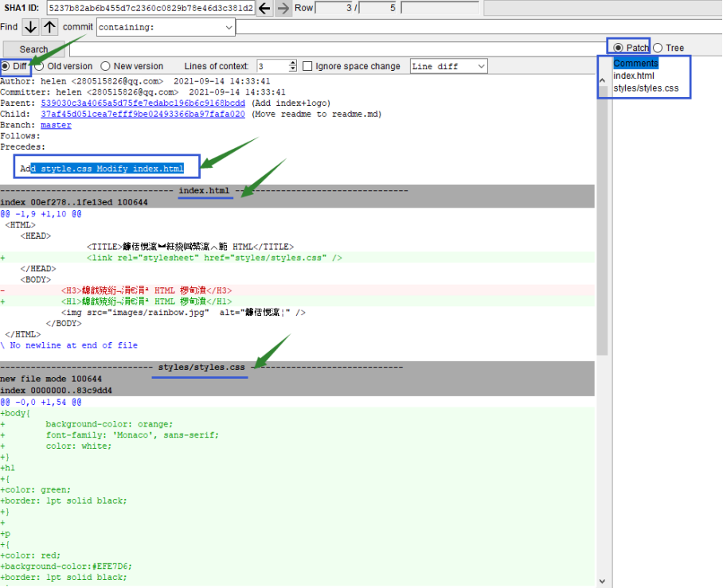Click the total Row count field
The width and height of the screenshot is (723, 588).
tap(378, 8)
